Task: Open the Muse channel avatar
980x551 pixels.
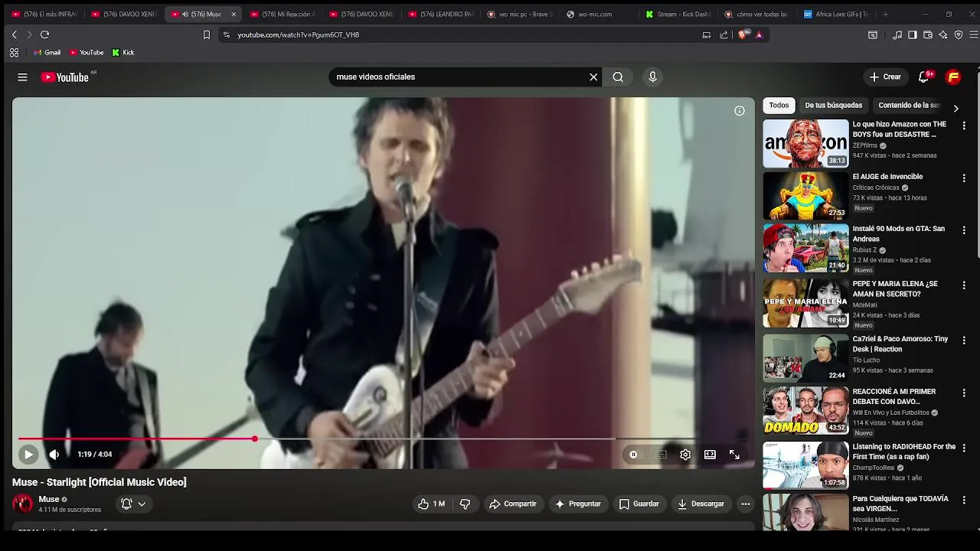Action: pyautogui.click(x=23, y=504)
